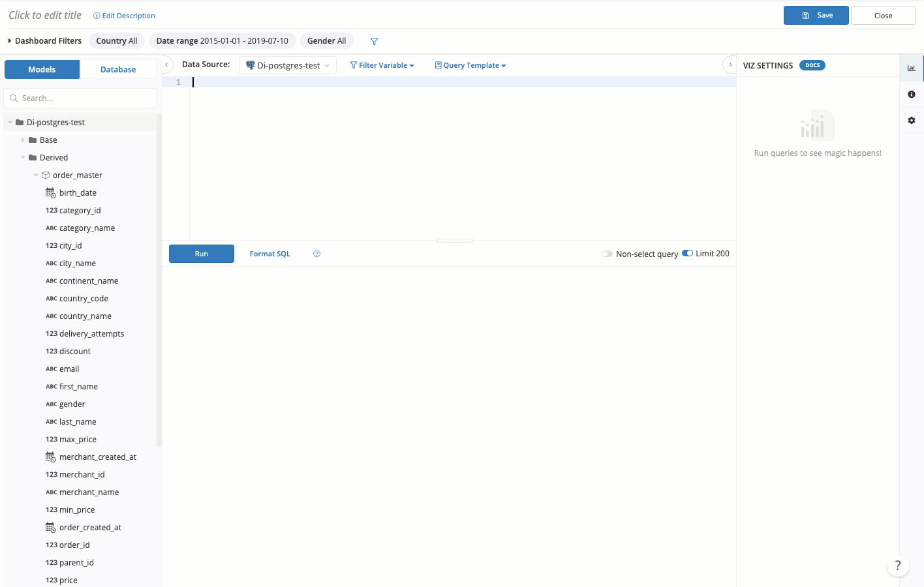
Task: Open the Query Template dropdown
Action: pos(470,65)
